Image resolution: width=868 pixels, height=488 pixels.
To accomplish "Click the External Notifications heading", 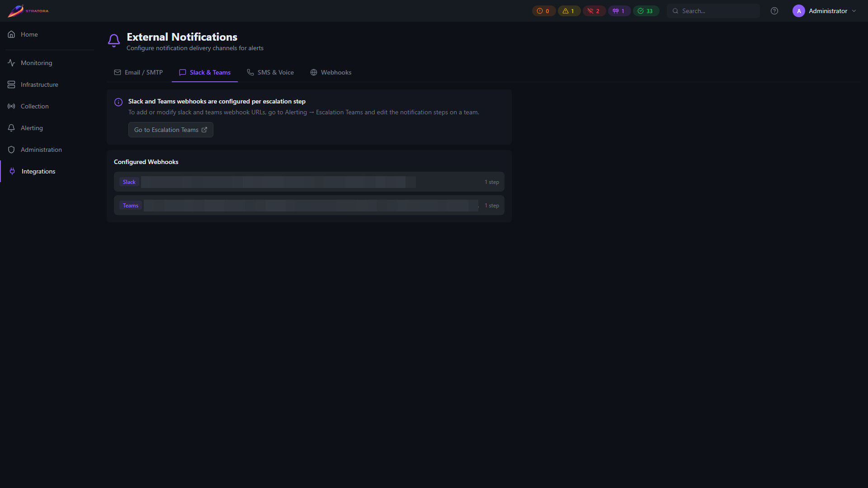I will point(182,37).
